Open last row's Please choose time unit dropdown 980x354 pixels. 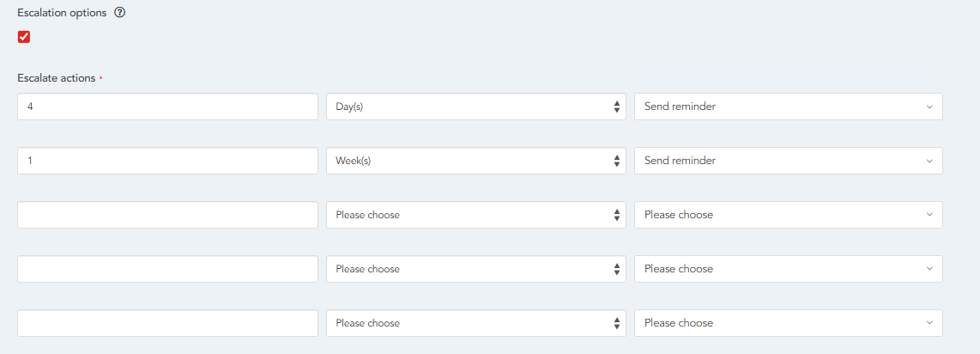coord(476,323)
